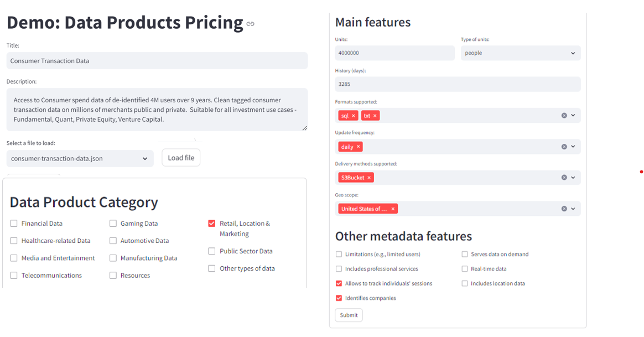Remove the sql format tag
This screenshot has width=644, height=337.
pos(352,115)
